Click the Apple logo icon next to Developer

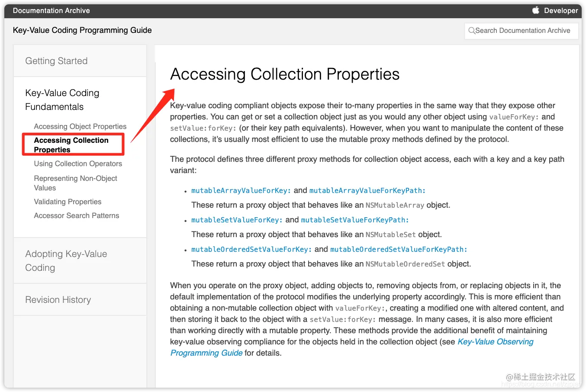tap(536, 10)
